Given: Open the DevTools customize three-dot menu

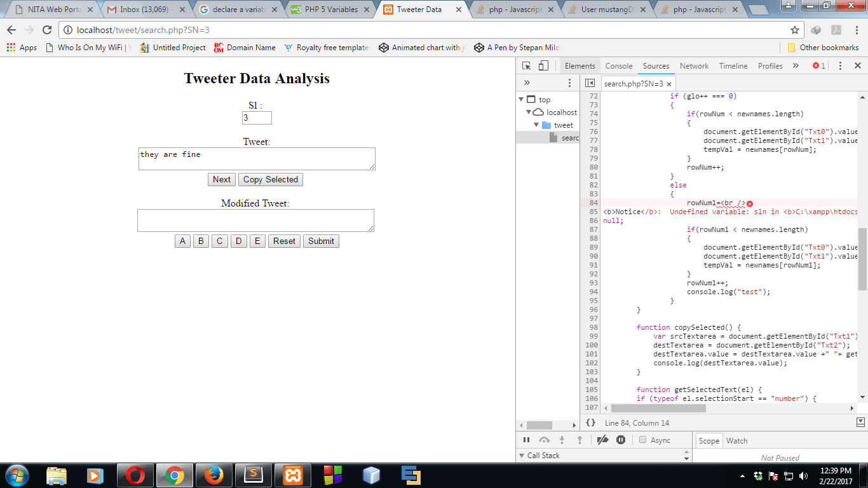Looking at the screenshot, I should pos(840,65).
